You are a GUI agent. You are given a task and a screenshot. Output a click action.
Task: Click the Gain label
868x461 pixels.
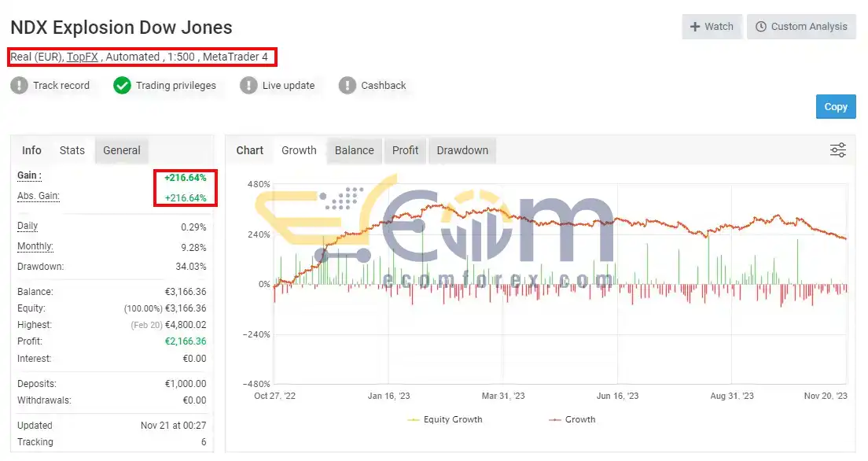[x=29, y=175]
